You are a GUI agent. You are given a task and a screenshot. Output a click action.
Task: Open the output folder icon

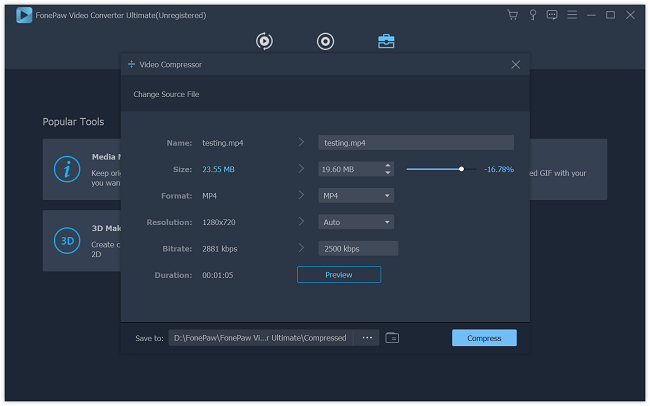pyautogui.click(x=392, y=338)
